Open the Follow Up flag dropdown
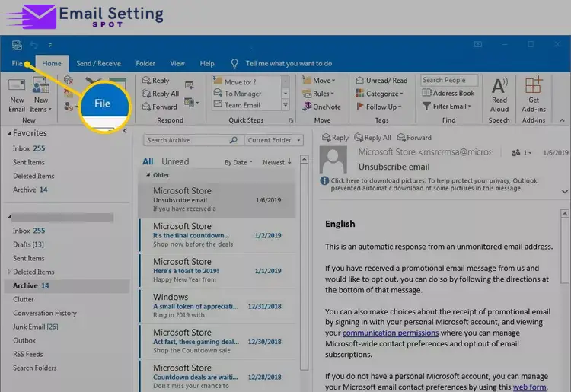This screenshot has height=392, width=571. tap(378, 107)
